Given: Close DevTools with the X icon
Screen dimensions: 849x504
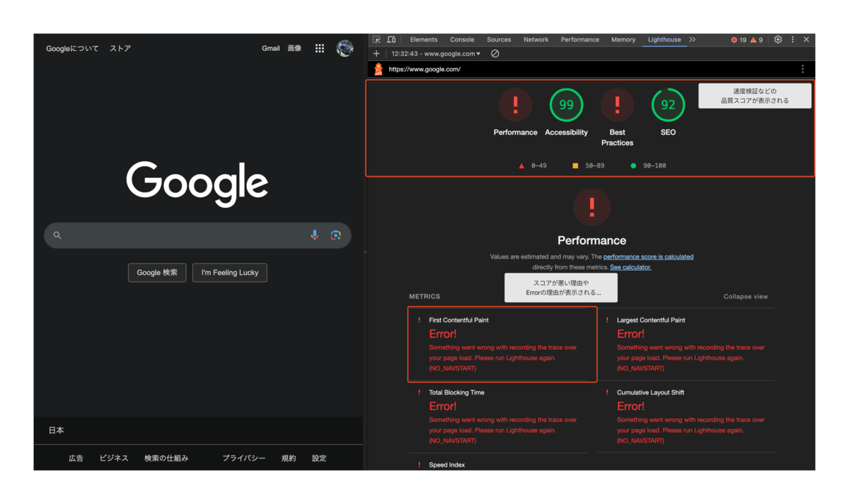Looking at the screenshot, I should (807, 40).
